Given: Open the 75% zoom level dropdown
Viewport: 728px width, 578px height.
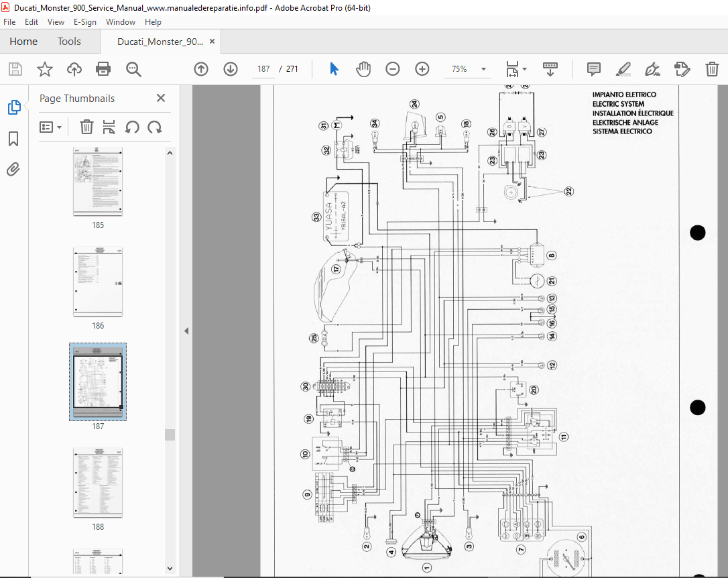Looking at the screenshot, I should [483, 69].
